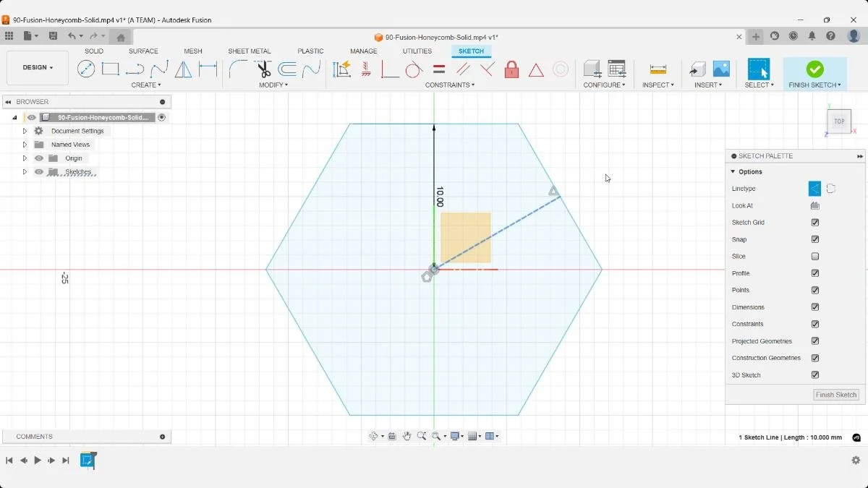Click the Look At button in palette
The width and height of the screenshot is (868, 488).
pos(815,205)
